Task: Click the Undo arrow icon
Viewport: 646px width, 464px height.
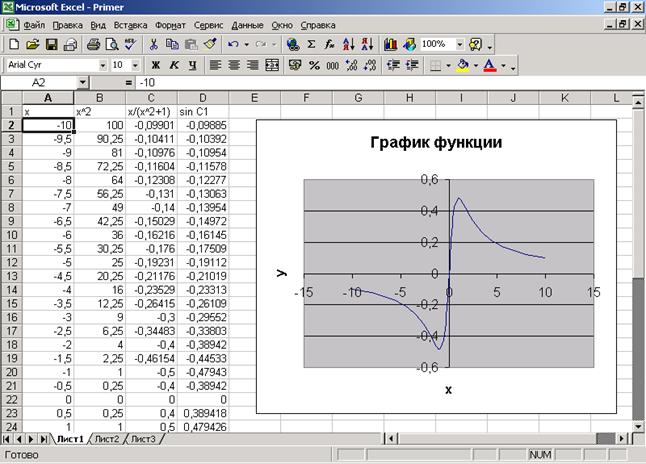Action: pos(233,44)
